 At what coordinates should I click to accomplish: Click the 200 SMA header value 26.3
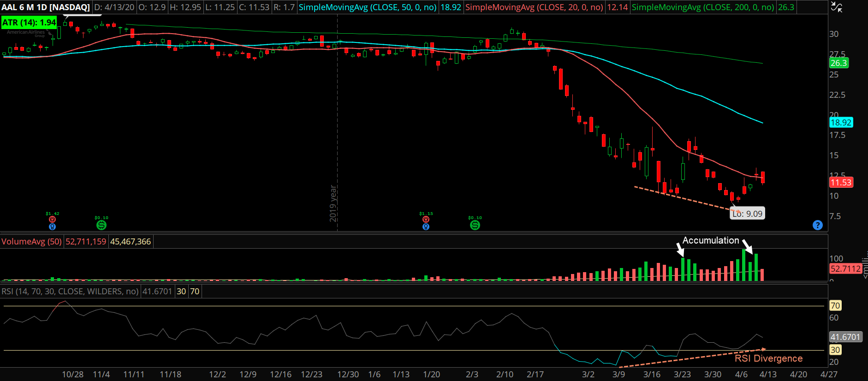pos(786,7)
